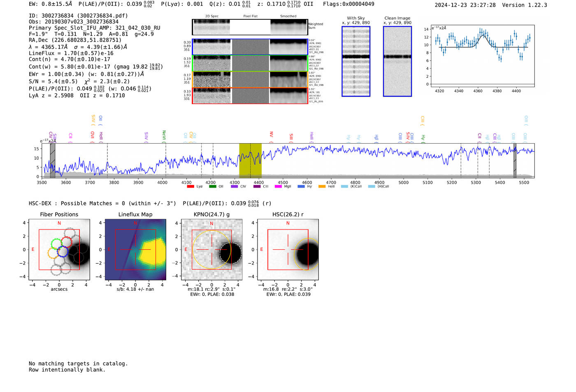576x392 pixels.
Task: Click the yellow aperture circle in KPNO image
Action: (x=211, y=250)
